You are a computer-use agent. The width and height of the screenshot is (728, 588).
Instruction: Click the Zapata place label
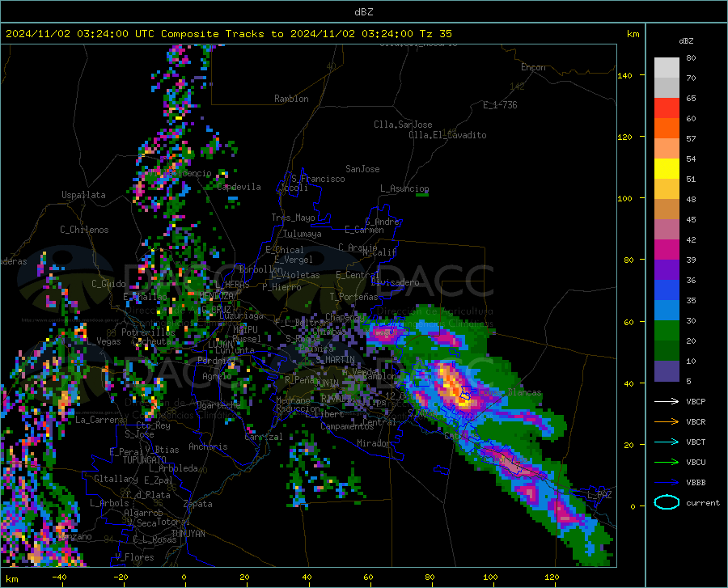point(198,504)
